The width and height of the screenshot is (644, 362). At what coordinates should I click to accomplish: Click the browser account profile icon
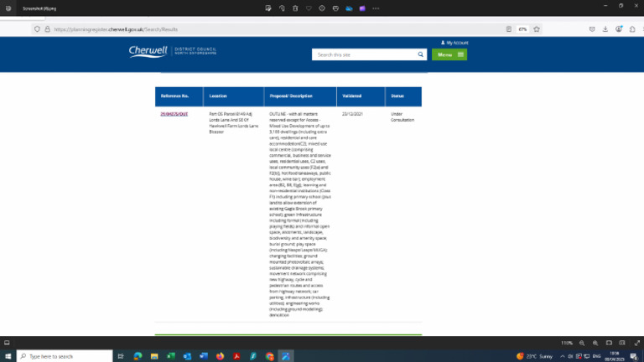click(619, 29)
